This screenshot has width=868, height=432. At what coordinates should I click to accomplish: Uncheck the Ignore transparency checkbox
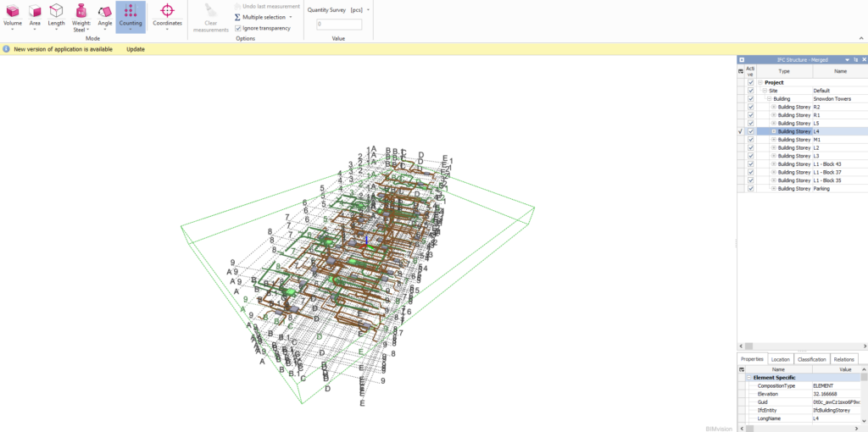(238, 28)
